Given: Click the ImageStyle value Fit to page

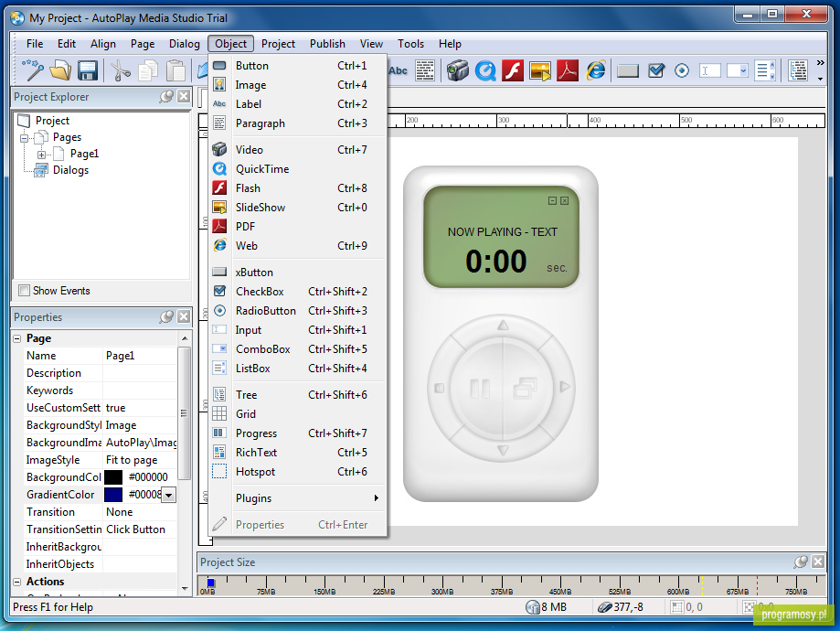Looking at the screenshot, I should click(140, 460).
